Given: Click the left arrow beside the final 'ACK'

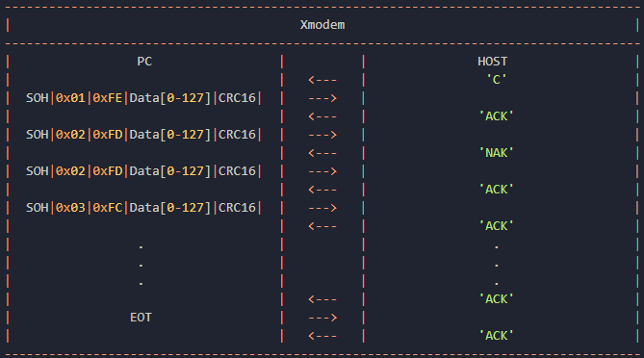Looking at the screenshot, I should [x=322, y=336].
